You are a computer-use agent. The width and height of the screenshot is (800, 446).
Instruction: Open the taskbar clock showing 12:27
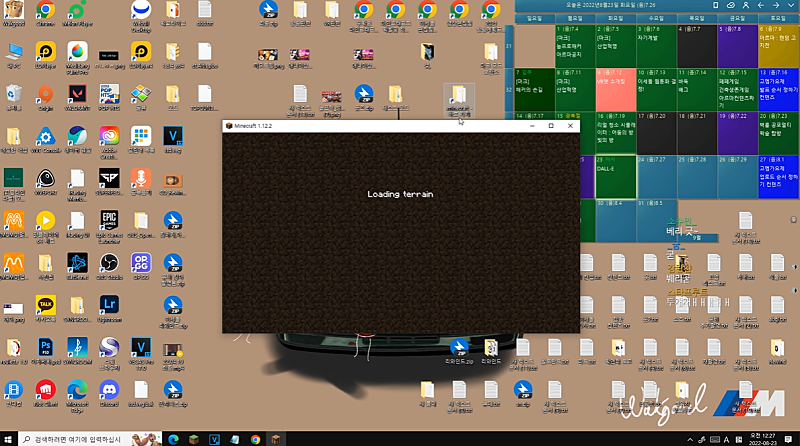[x=763, y=439]
